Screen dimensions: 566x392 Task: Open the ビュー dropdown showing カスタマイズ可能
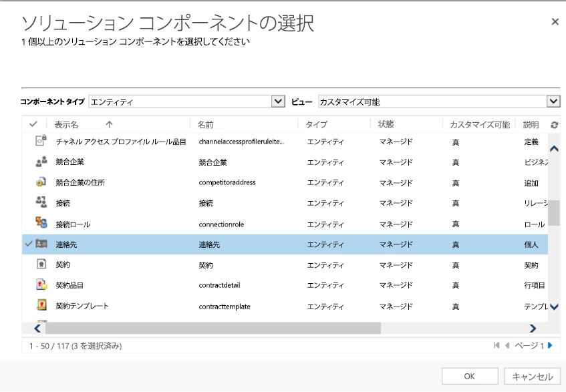click(x=556, y=101)
